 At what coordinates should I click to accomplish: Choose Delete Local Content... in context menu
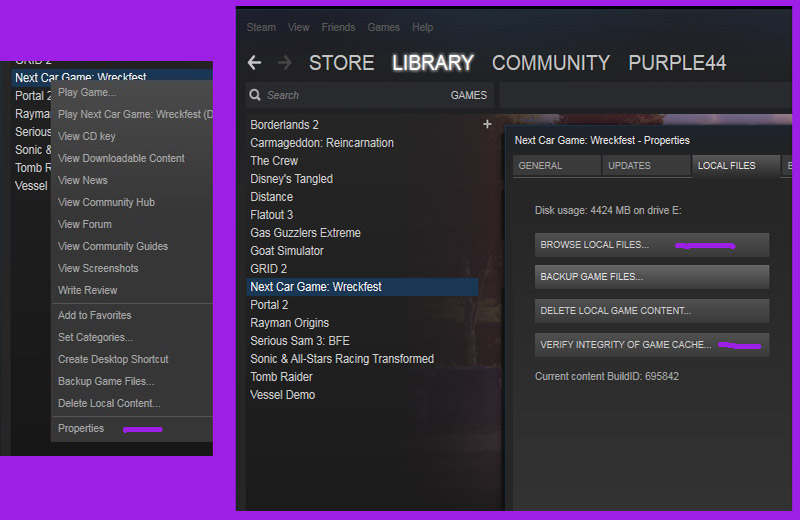point(109,403)
